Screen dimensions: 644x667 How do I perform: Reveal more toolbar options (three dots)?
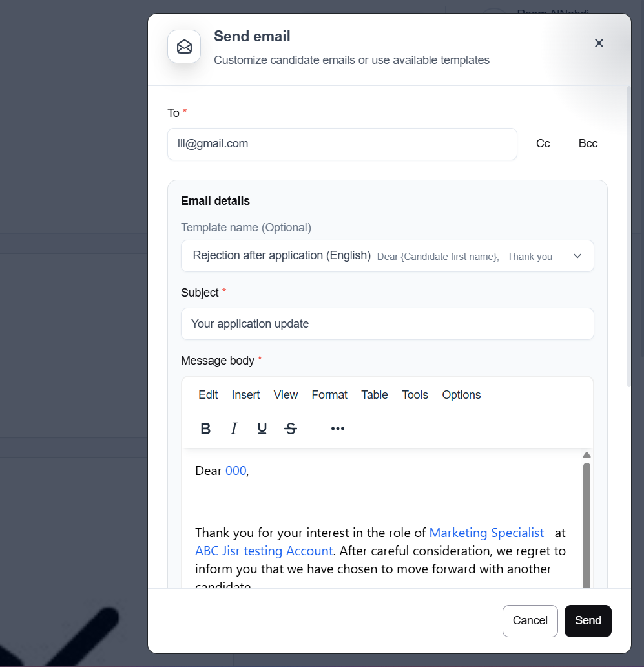337,429
